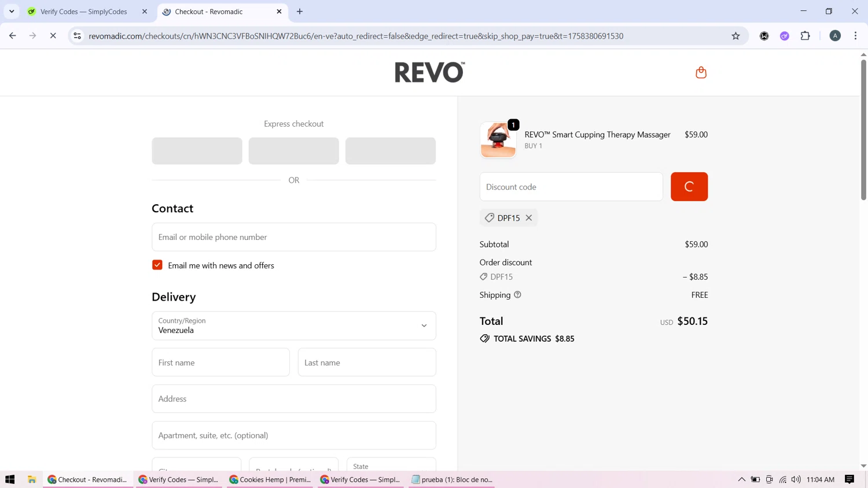Open the notification center icon
This screenshot has width=868, height=488.
coord(849,479)
